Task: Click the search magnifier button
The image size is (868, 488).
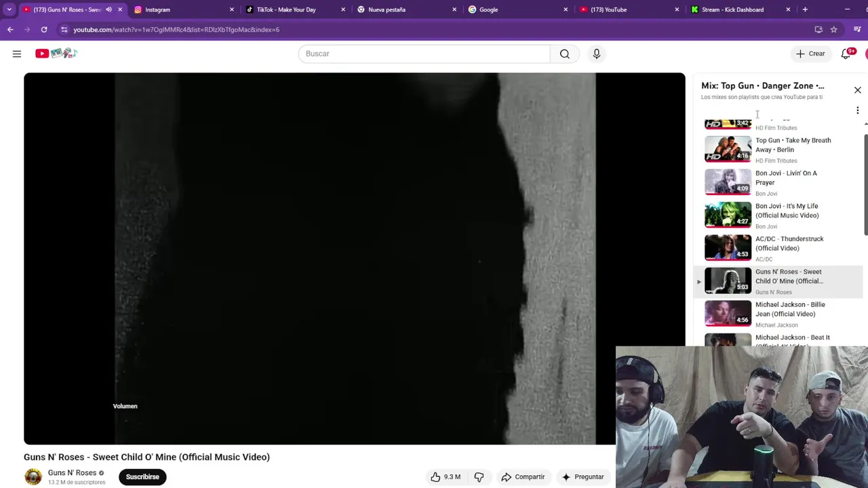Action: pyautogui.click(x=564, y=54)
